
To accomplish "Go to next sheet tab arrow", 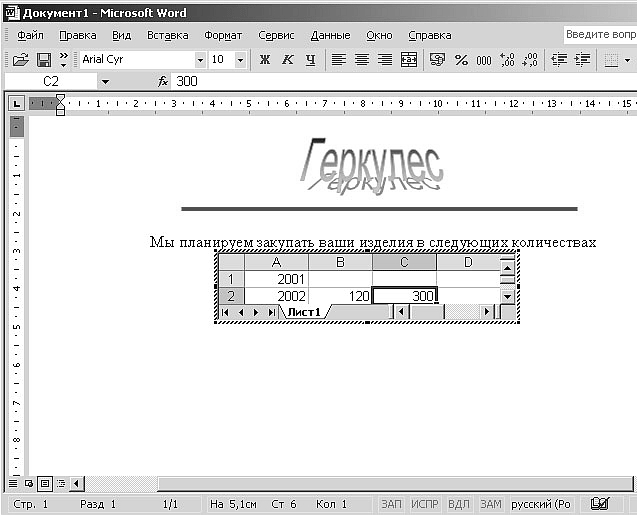I will (256, 312).
